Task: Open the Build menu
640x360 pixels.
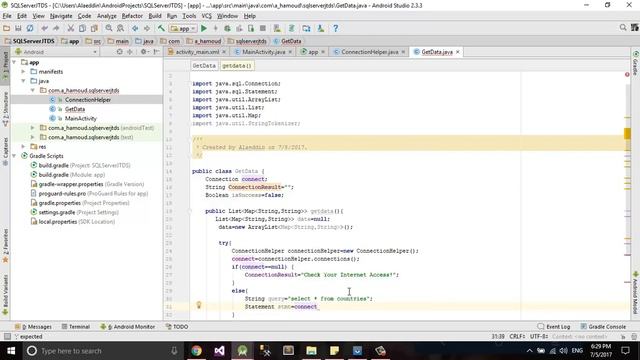Action: point(155,16)
